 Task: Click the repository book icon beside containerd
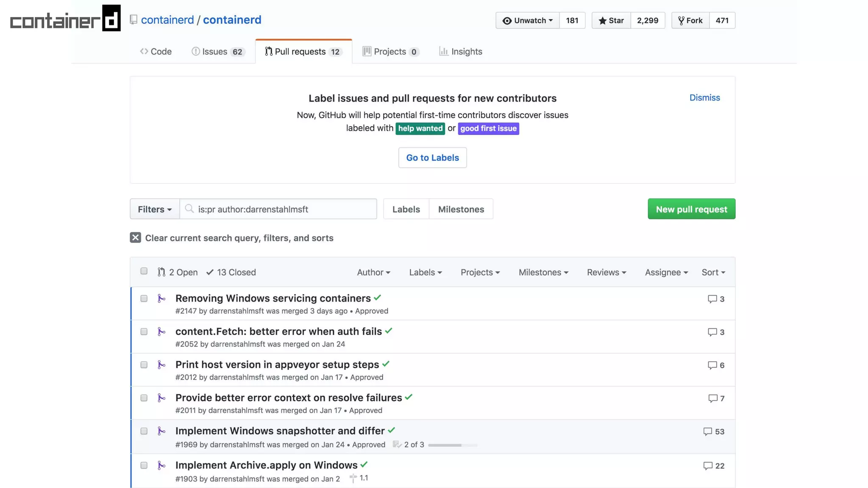[134, 20]
